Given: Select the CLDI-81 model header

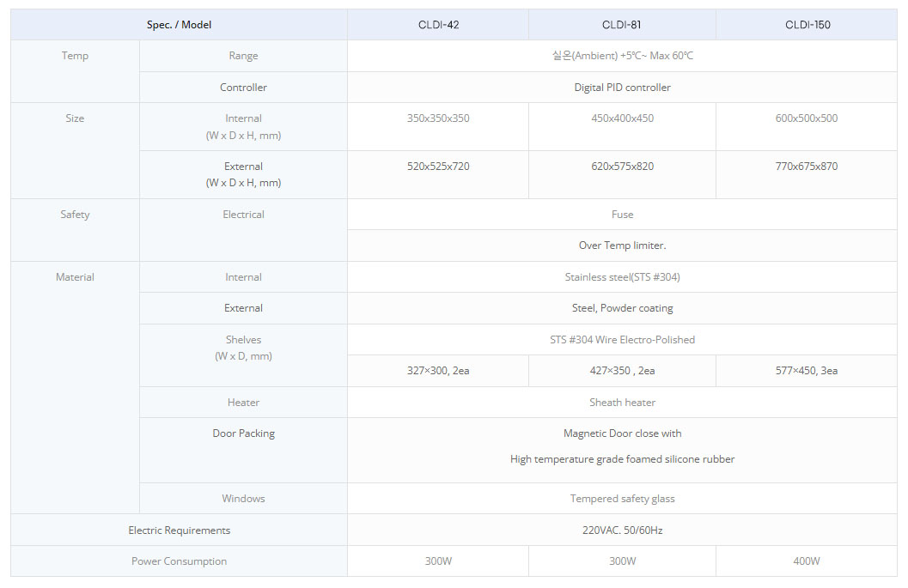Looking at the screenshot, I should (621, 25).
